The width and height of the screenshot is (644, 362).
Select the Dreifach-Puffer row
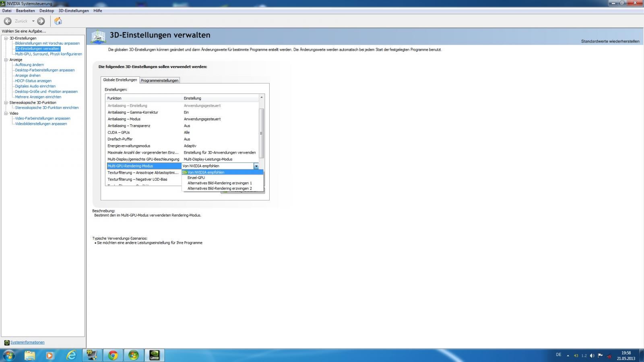[182, 139]
